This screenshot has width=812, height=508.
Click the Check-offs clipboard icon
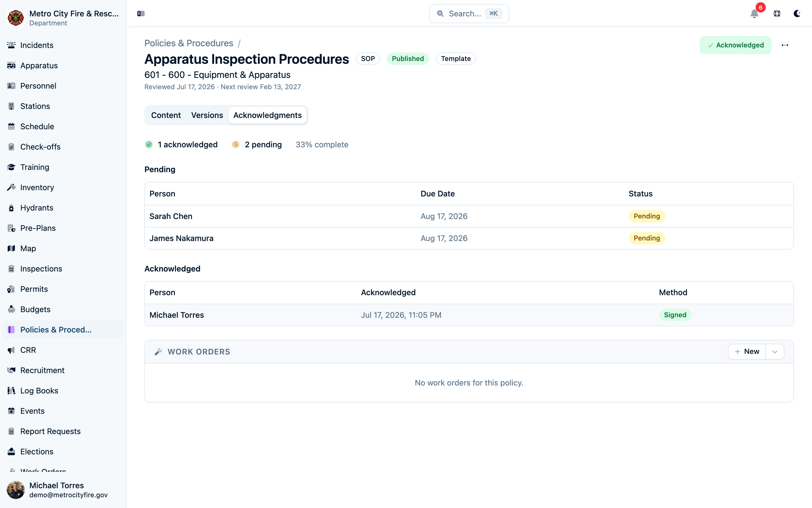click(x=11, y=147)
